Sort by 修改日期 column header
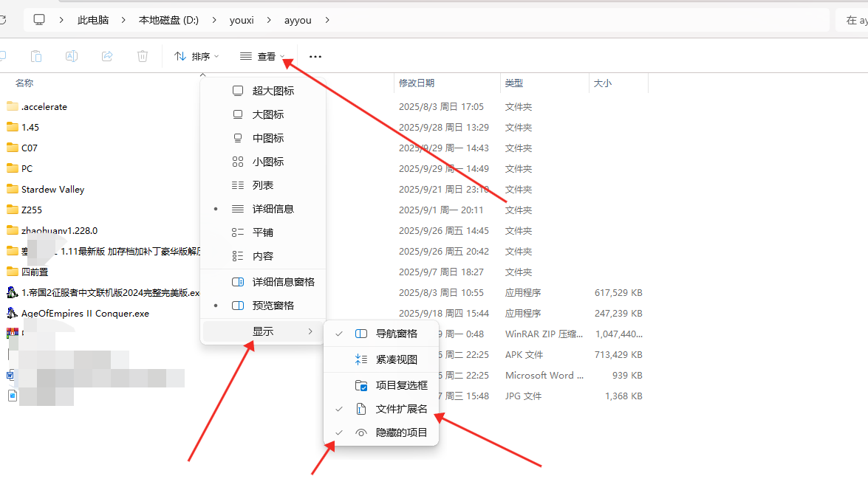 (417, 83)
